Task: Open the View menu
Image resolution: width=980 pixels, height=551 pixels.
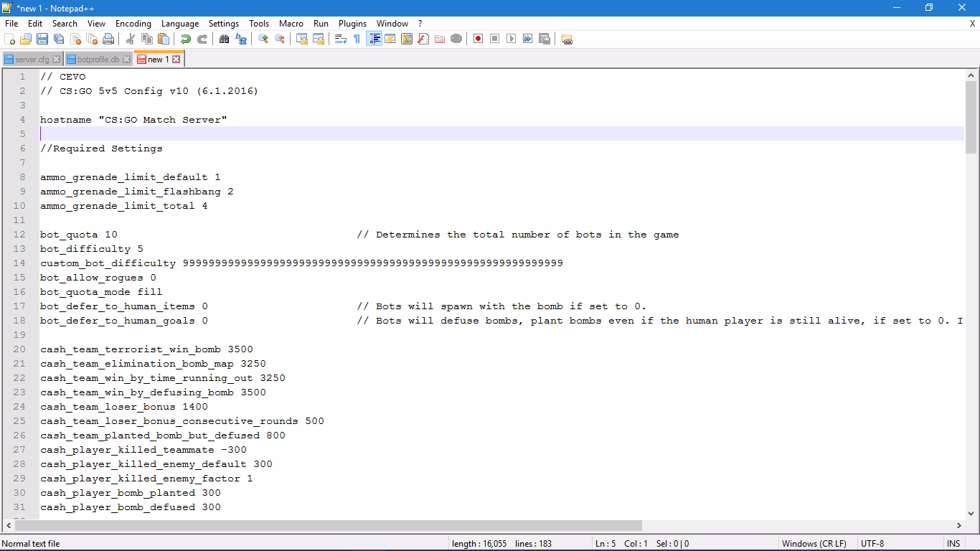Action: coord(96,24)
